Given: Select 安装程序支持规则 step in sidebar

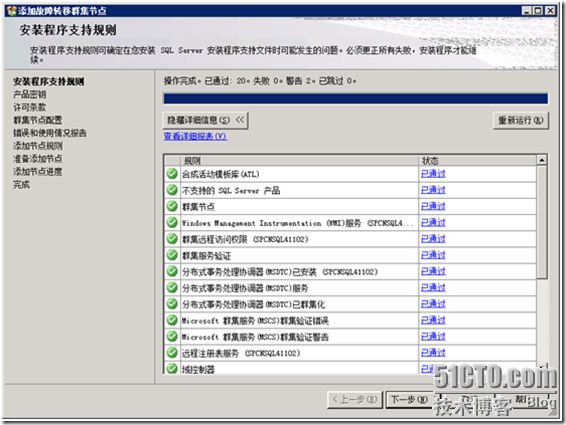Looking at the screenshot, I should click(49, 81).
